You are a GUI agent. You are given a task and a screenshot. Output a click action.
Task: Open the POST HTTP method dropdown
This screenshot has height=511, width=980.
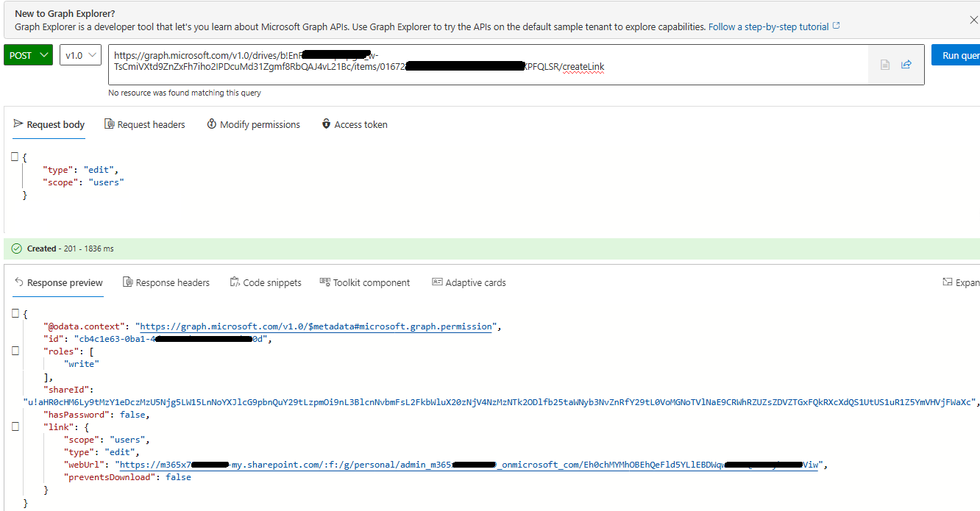coord(28,55)
